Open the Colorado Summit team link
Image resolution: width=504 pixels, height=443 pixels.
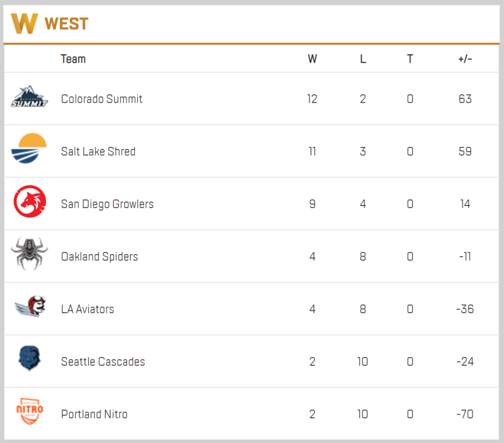101,99
